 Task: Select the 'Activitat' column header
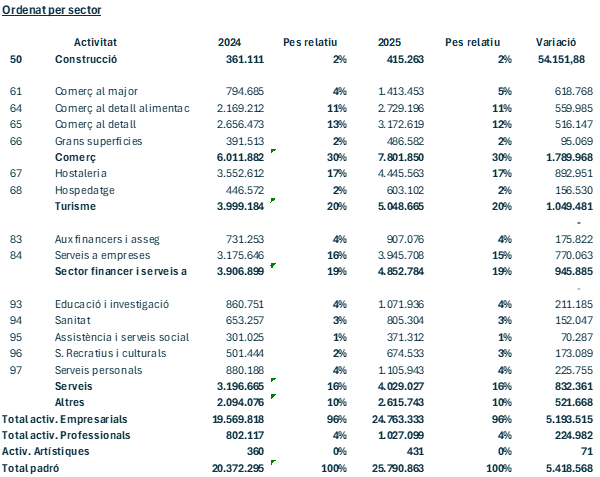click(x=96, y=42)
